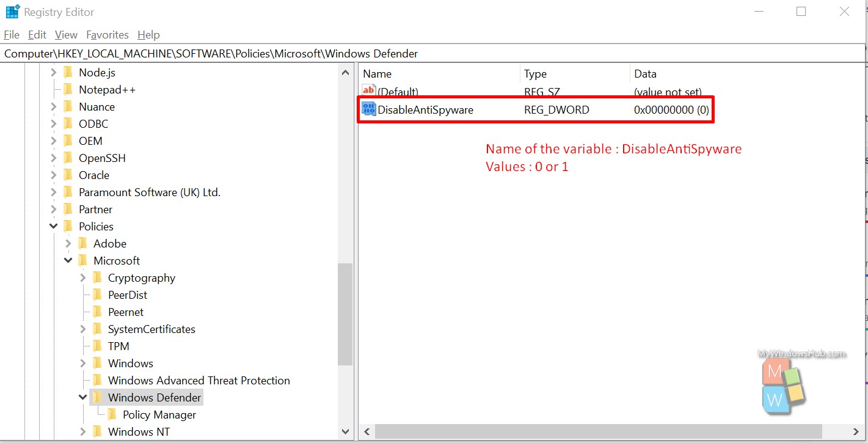868x443 pixels.
Task: Click the folder icon beside OEM
Action: point(68,141)
